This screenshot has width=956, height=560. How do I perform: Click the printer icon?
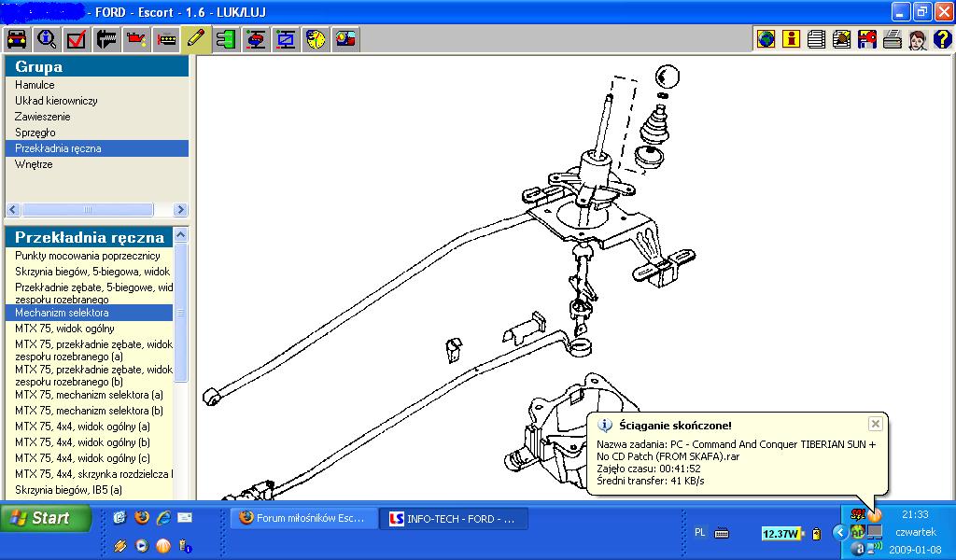point(892,39)
